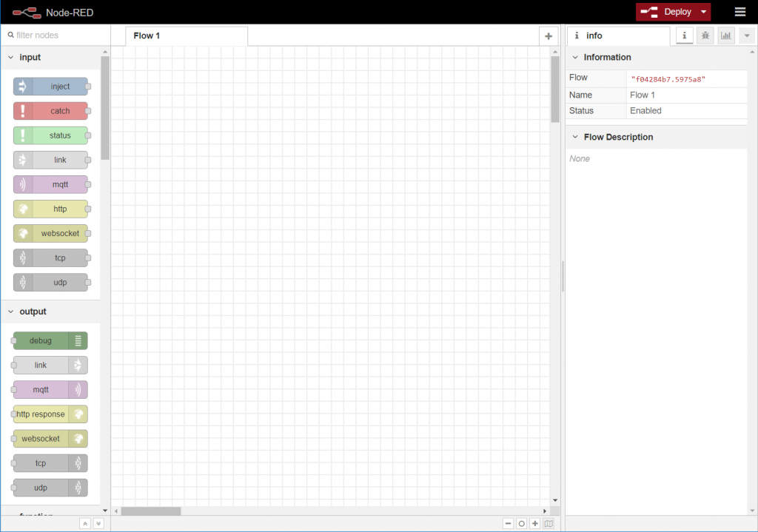Select the inject input node
This screenshot has height=532, width=758.
pyautogui.click(x=51, y=87)
